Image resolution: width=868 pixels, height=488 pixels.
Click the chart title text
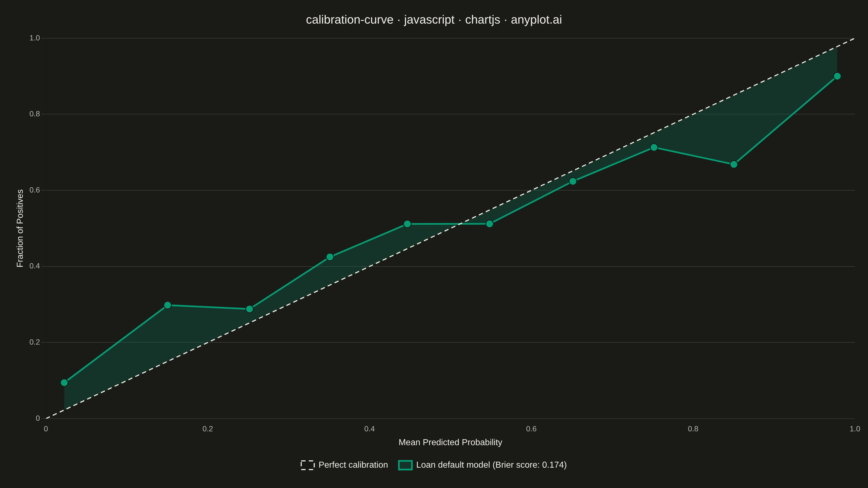click(x=434, y=20)
